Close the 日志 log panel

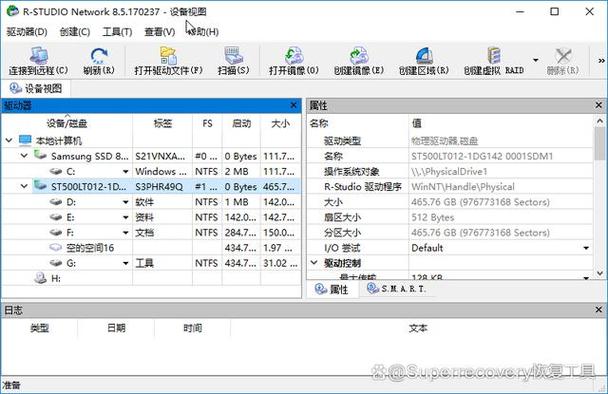[x=598, y=309]
